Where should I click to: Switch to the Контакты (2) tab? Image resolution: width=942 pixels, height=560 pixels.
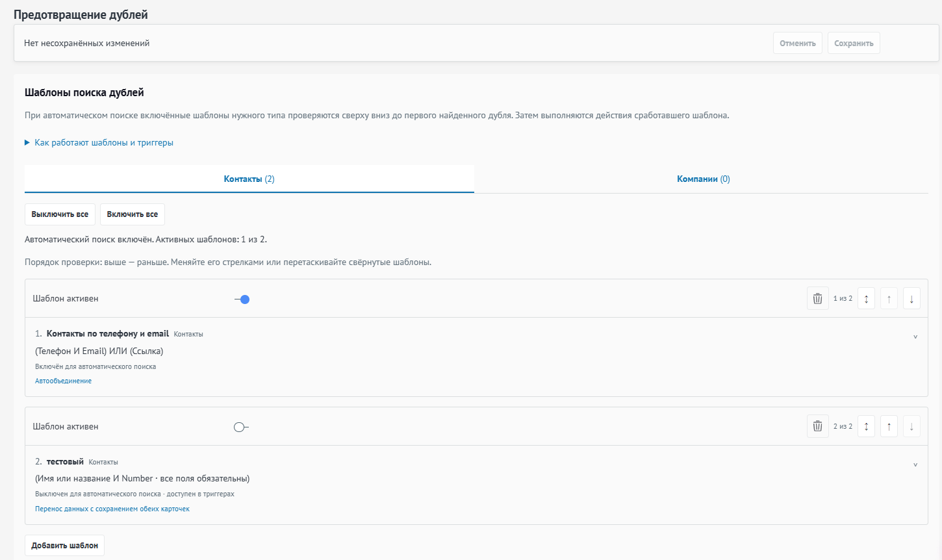[x=249, y=179]
